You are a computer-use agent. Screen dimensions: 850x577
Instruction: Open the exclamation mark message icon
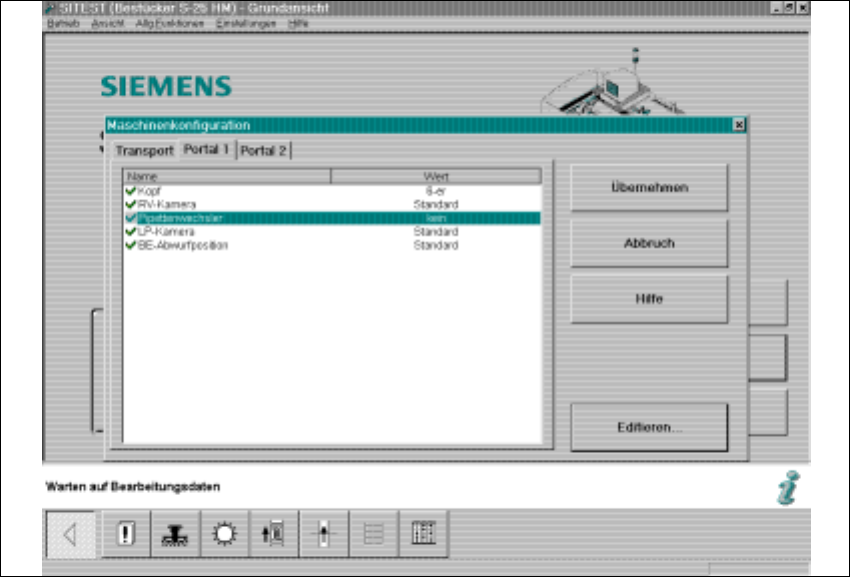coord(126,534)
